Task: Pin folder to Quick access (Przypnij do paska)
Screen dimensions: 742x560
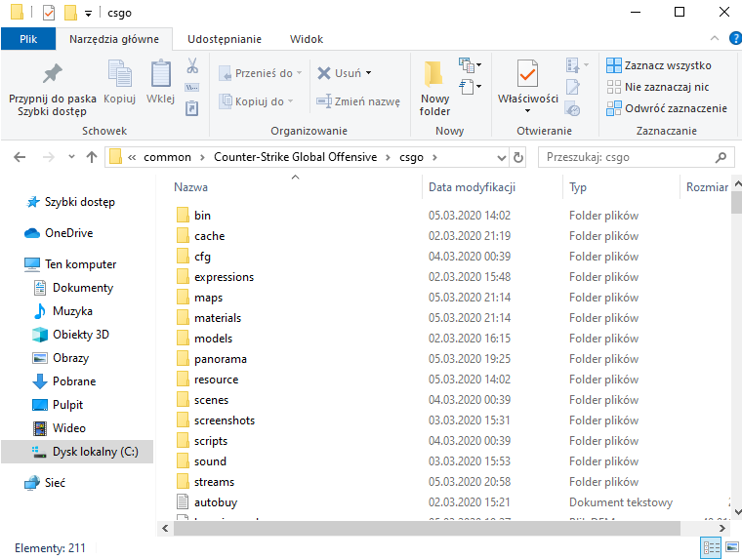Action: [52, 90]
